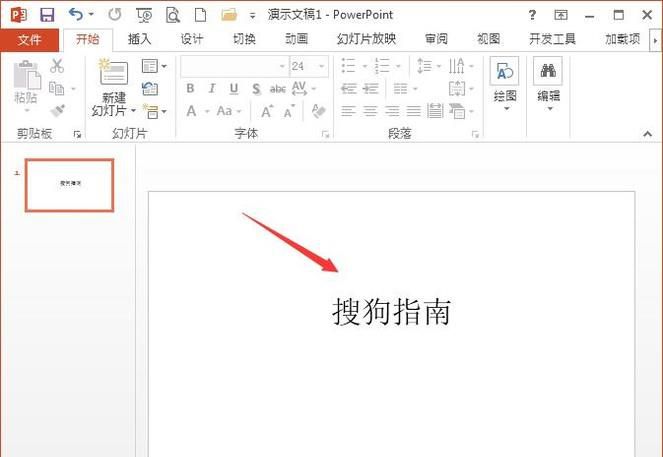Save the presentation using the floppy disk icon

[x=47, y=15]
